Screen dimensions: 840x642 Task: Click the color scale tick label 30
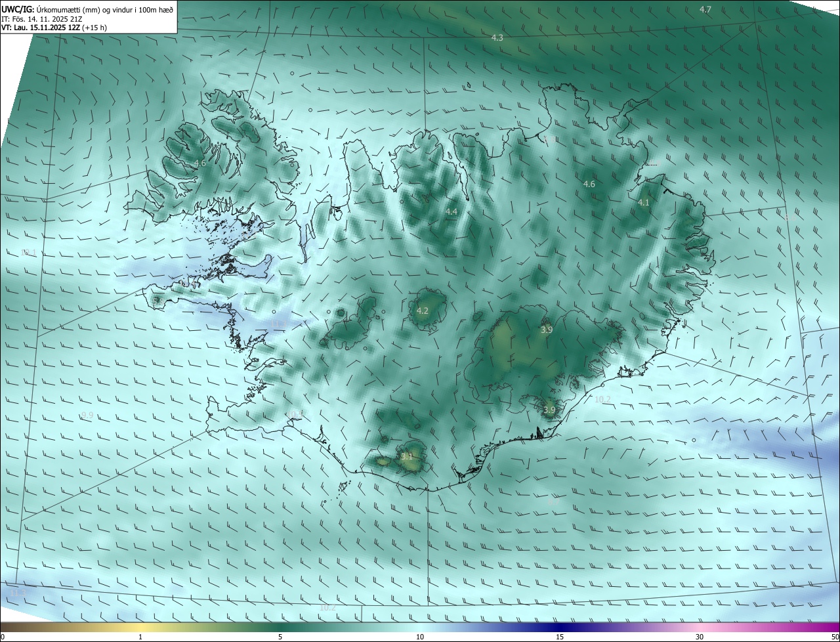(700, 637)
